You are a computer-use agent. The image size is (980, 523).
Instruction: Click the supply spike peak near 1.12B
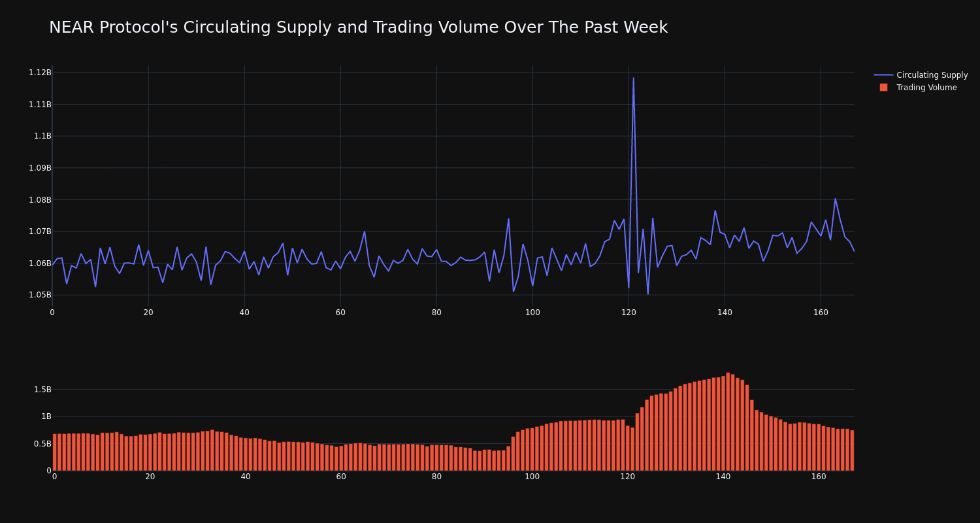(x=633, y=78)
